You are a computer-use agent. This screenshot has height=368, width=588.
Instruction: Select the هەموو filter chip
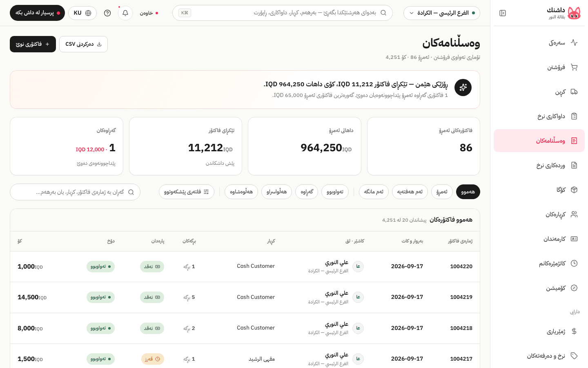click(x=468, y=192)
